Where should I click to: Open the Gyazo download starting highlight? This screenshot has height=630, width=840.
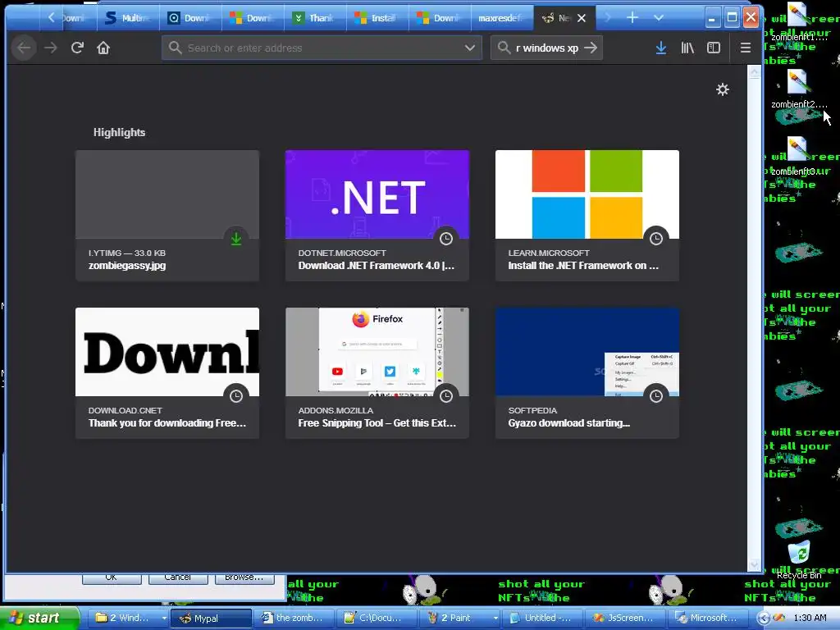pos(587,373)
